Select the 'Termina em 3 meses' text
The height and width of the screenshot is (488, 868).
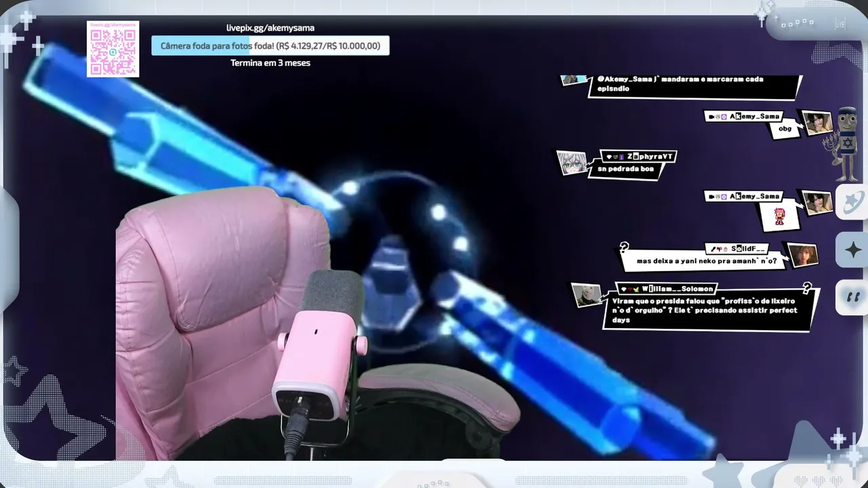tap(270, 63)
